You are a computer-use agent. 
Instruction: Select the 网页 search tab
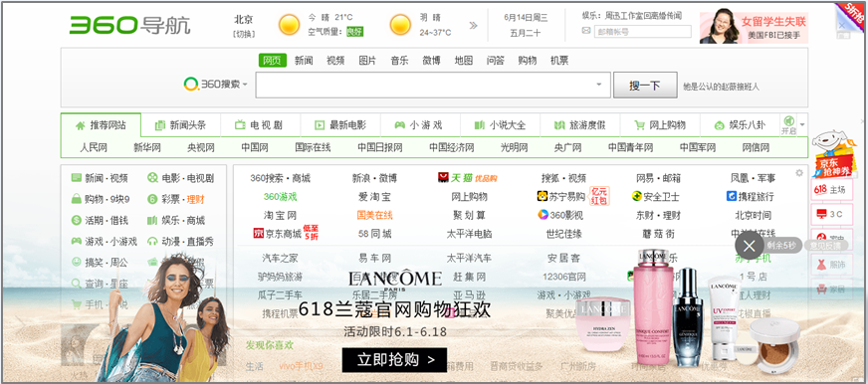(x=273, y=61)
